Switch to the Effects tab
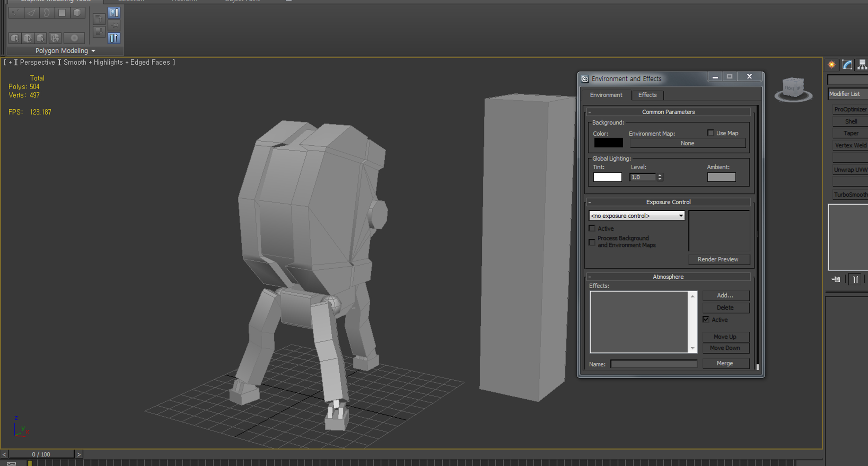 647,95
